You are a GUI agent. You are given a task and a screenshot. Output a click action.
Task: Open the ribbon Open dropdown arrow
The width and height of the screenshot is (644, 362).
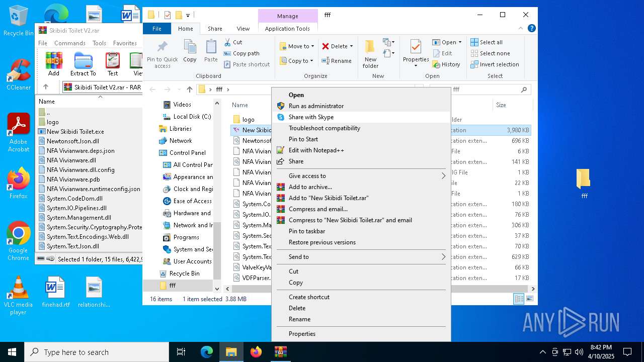[460, 42]
